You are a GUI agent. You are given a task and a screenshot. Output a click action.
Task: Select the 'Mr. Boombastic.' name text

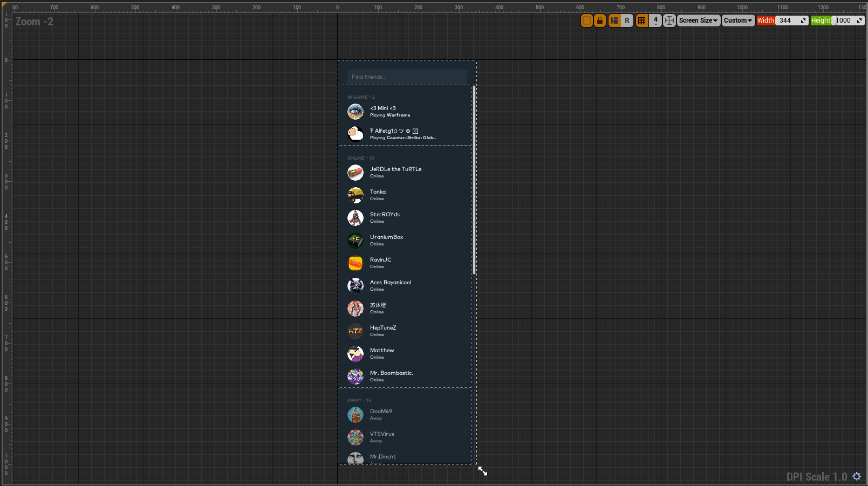pos(392,373)
